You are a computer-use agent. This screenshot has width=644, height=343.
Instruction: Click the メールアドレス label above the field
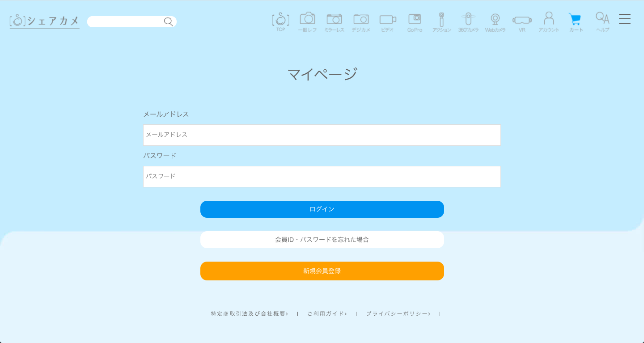click(x=166, y=114)
